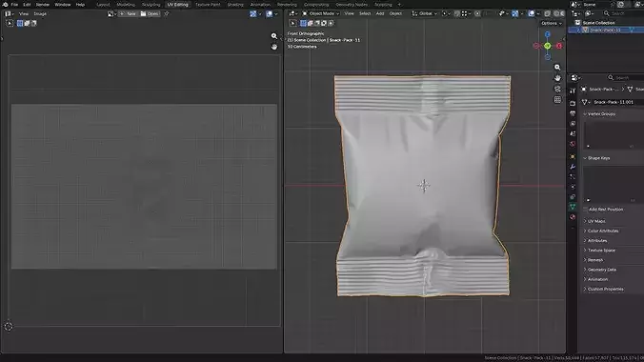Open the Object properties tab
644x362 pixels.
pyautogui.click(x=573, y=157)
